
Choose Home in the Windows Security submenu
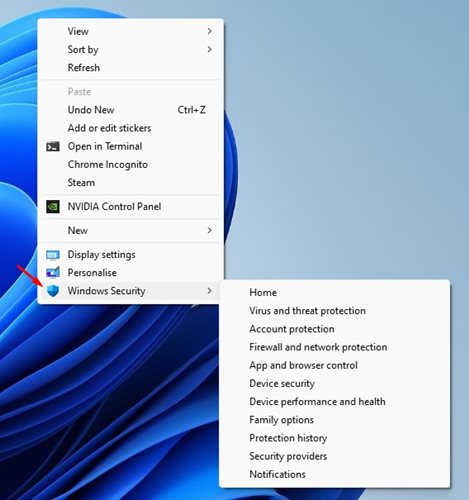tap(334, 293)
